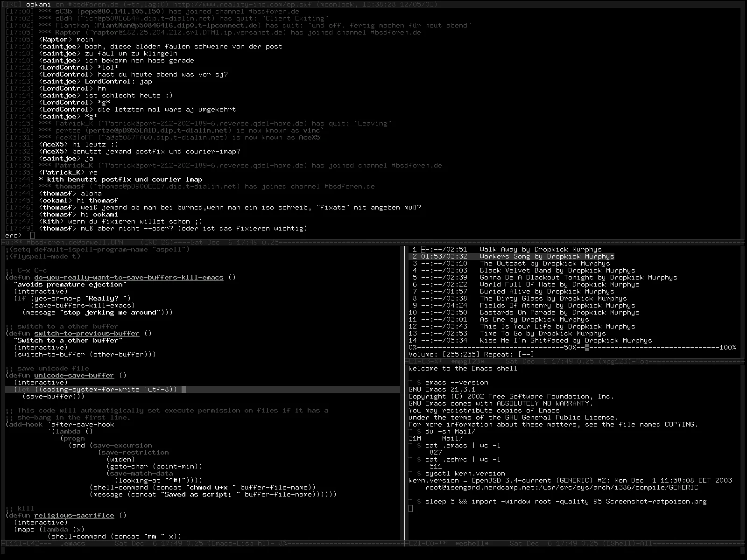Click saint_joe's 'boah, diese blöden faulen' message
The image size is (747, 560).
(x=161, y=46)
